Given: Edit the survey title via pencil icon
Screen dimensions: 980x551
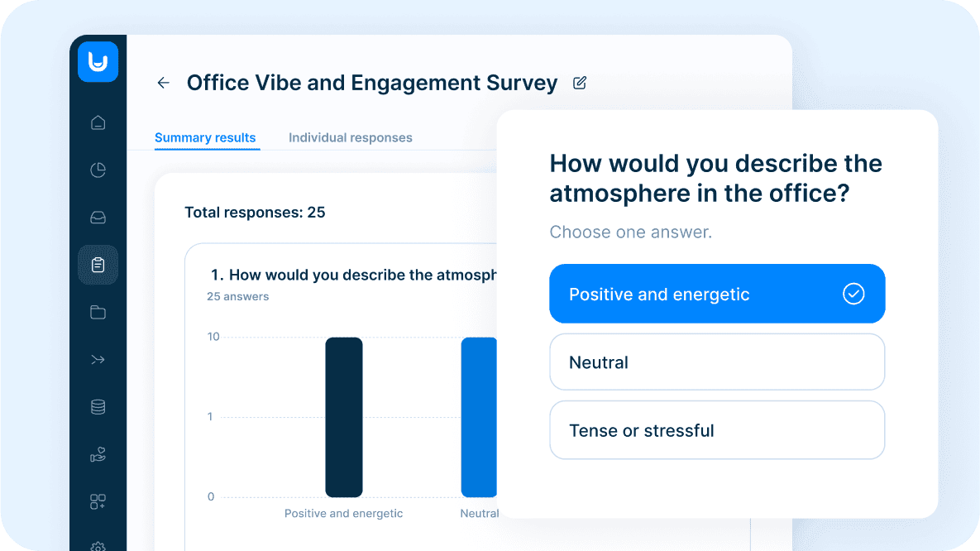Looking at the screenshot, I should 579,83.
